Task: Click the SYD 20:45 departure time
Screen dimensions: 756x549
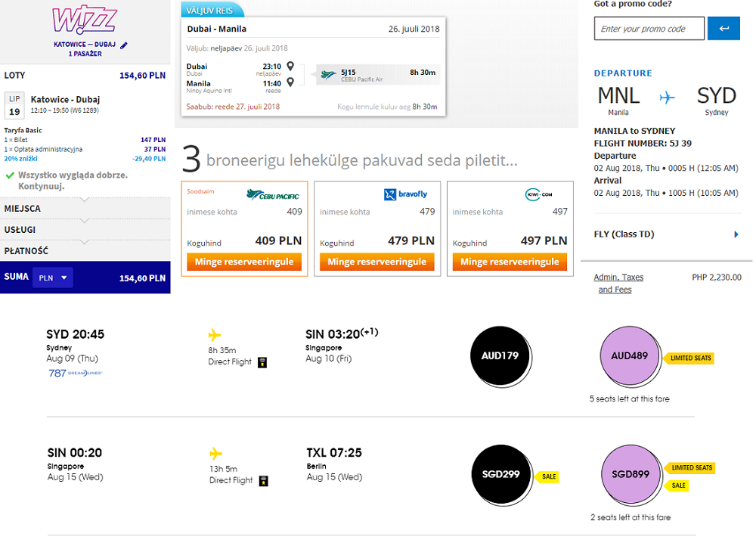Action: 75,334
